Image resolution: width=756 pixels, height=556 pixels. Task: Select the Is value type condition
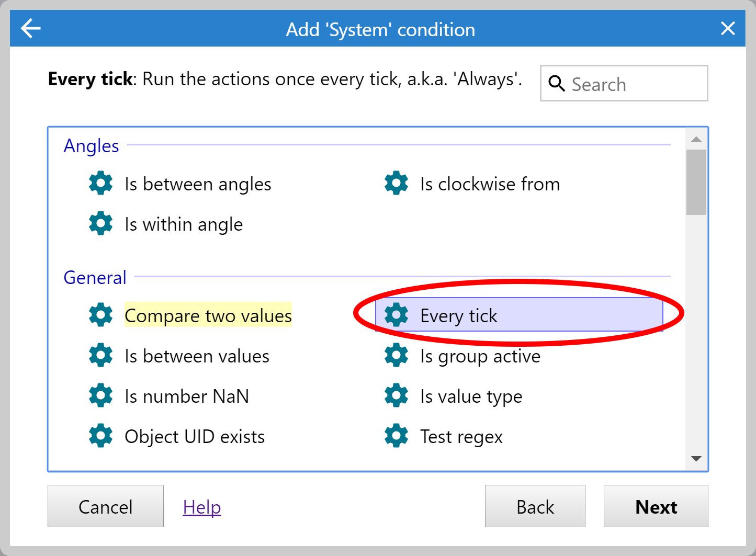pos(471,396)
